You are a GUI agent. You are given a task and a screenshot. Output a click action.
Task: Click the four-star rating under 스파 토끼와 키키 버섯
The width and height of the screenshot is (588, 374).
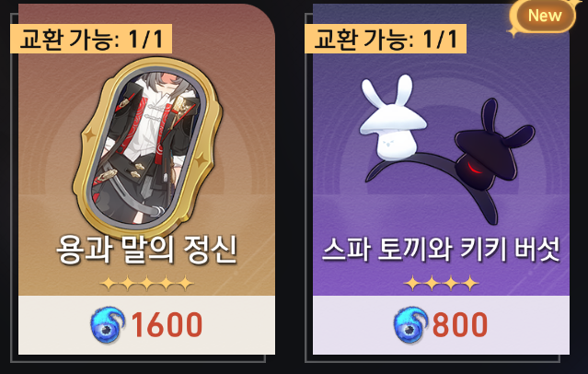tap(441, 284)
